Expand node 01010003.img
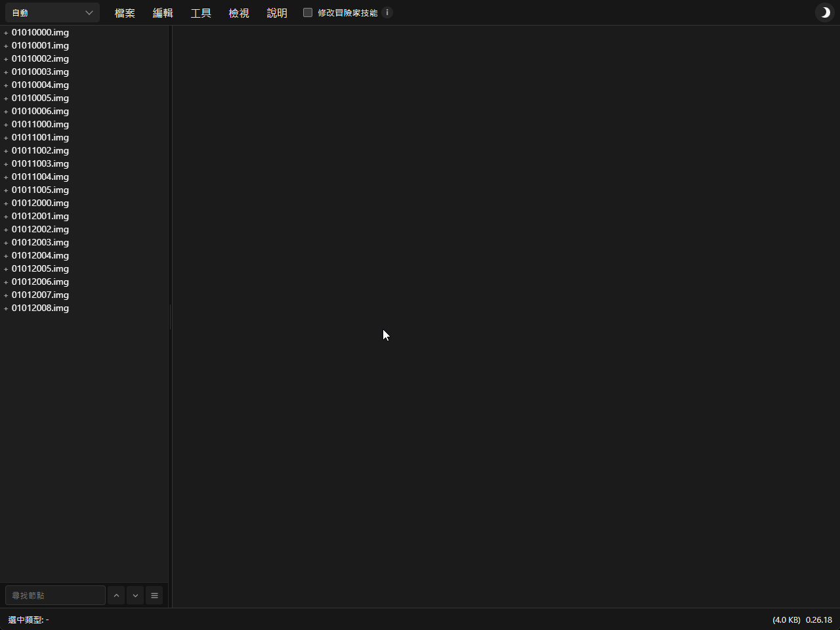840x630 pixels. point(6,72)
